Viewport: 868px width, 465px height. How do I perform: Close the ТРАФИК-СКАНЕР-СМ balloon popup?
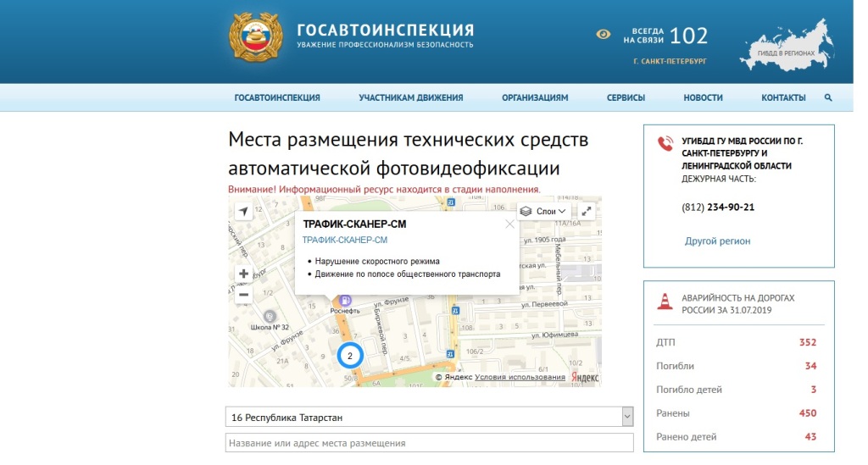click(x=509, y=224)
